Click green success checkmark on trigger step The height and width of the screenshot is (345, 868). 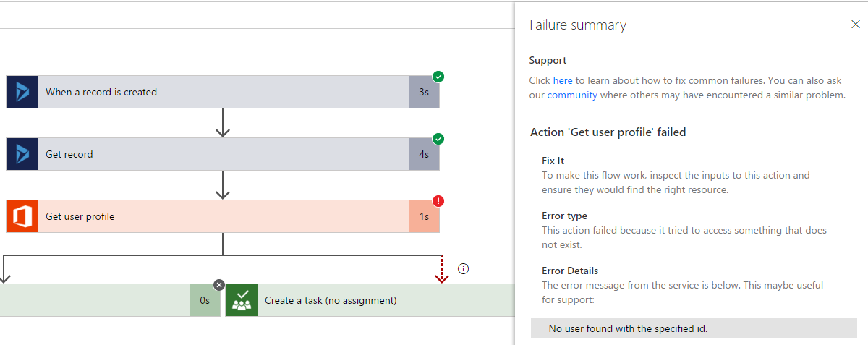click(x=438, y=77)
